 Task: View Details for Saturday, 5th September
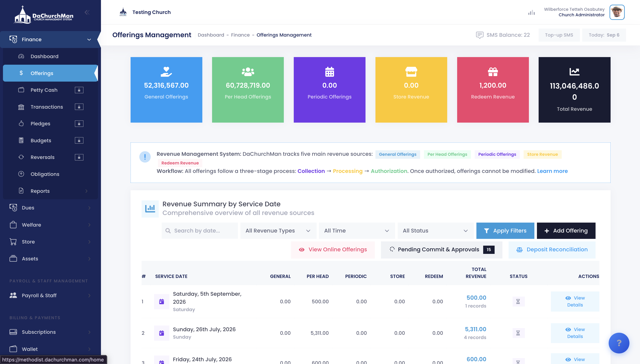pyautogui.click(x=575, y=301)
